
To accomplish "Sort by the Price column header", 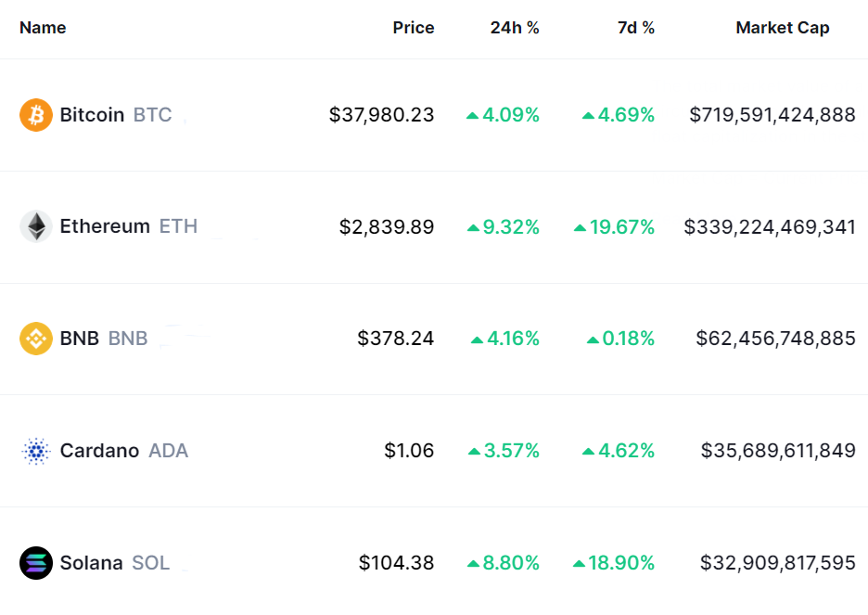I will tap(413, 28).
